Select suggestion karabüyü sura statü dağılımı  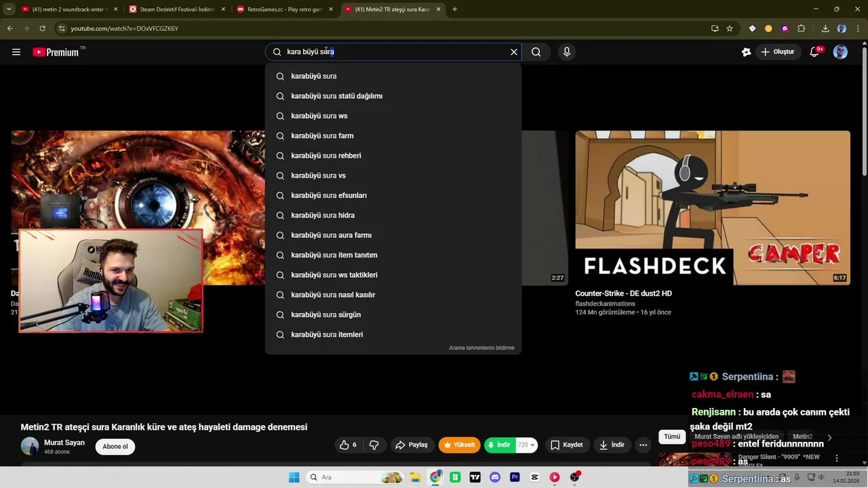(x=393, y=96)
